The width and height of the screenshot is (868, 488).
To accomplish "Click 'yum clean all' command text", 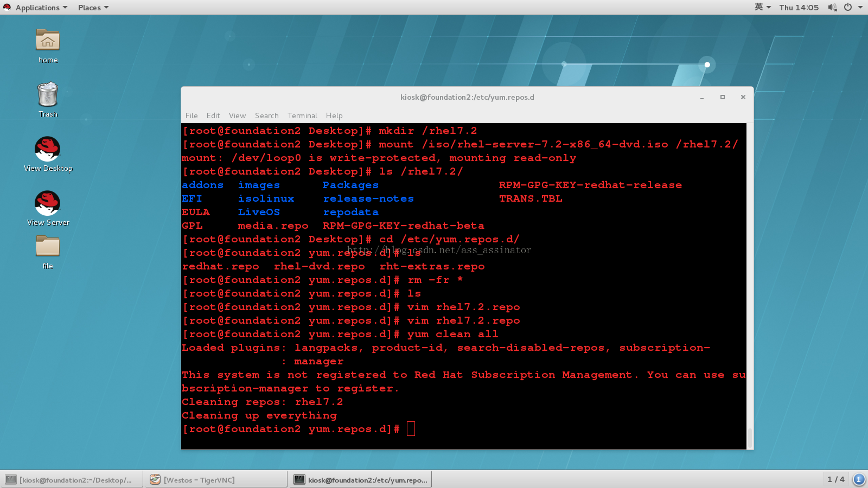I will coord(452,334).
